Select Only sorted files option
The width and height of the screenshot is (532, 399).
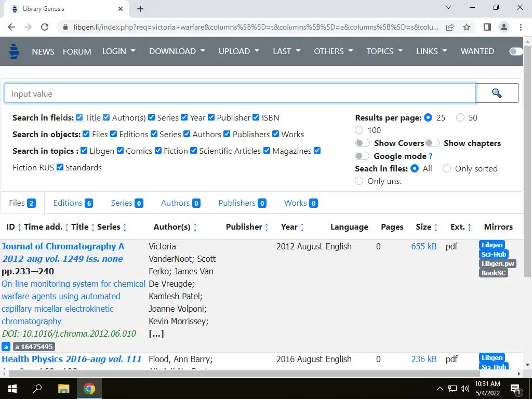(x=446, y=169)
